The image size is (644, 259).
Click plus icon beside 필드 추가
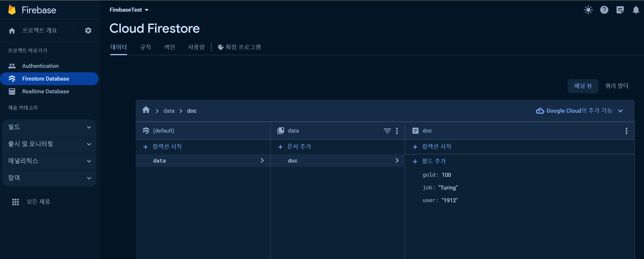(415, 161)
